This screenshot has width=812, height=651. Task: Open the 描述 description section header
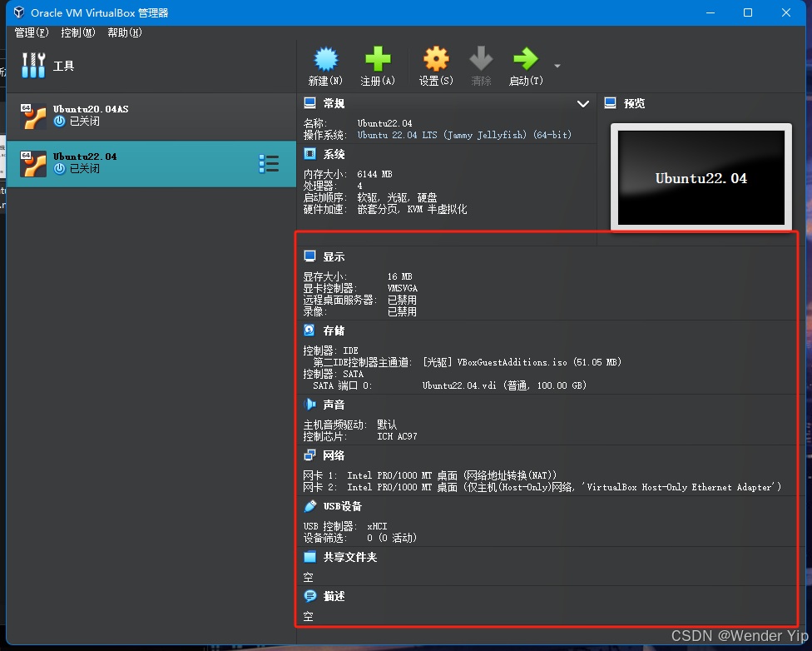click(334, 597)
